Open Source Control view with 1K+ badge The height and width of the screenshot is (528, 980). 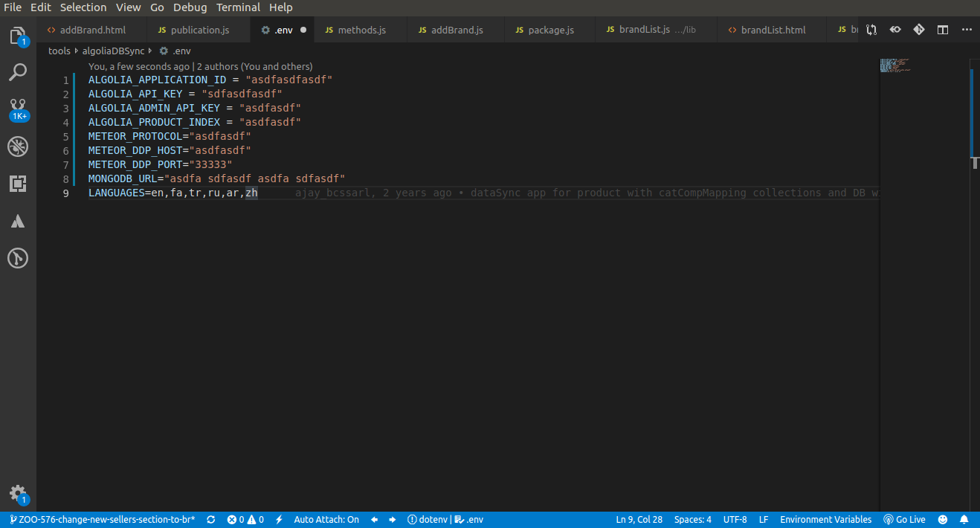18,109
